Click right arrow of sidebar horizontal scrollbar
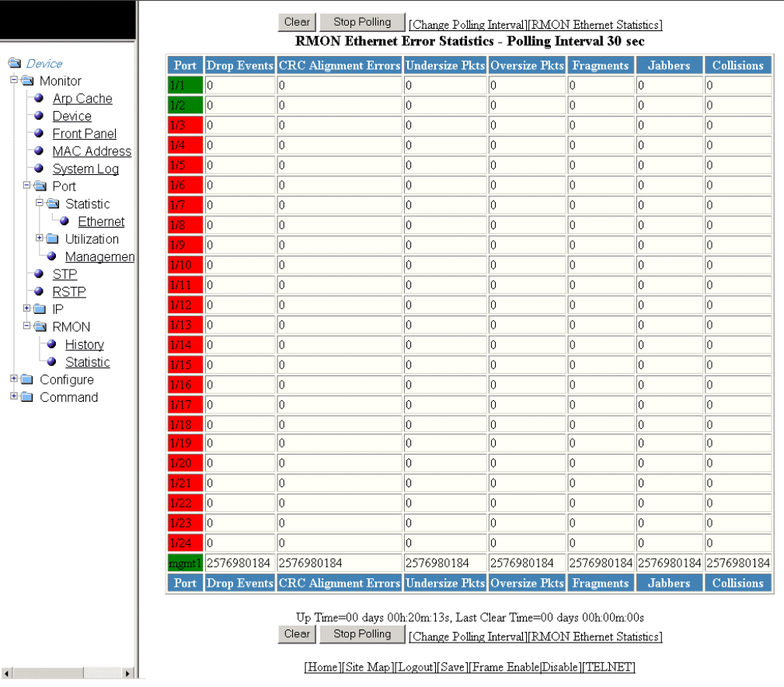The image size is (784, 687). pos(128,673)
